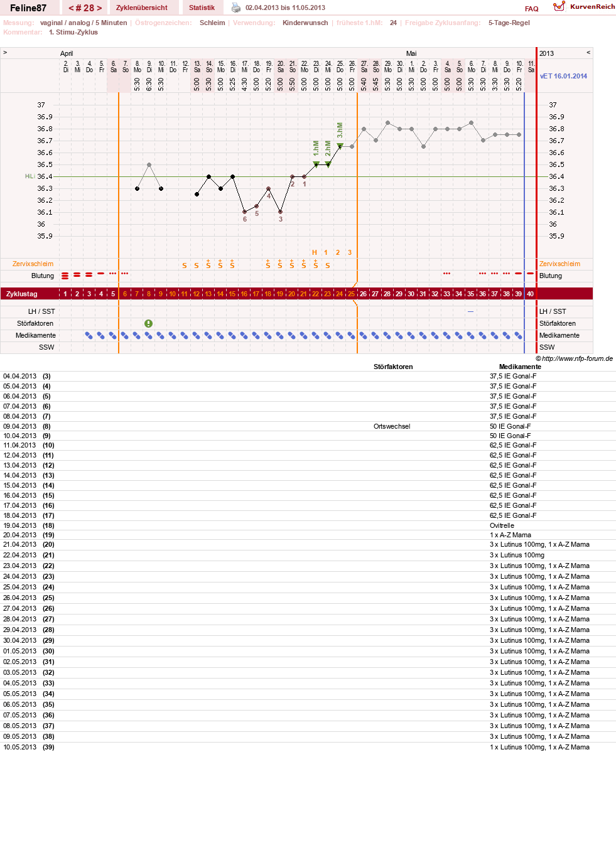Viewport: 616px width, 843px height.
Task: Click the bleeding dash icon on cycle day 40
Action: coord(530,274)
